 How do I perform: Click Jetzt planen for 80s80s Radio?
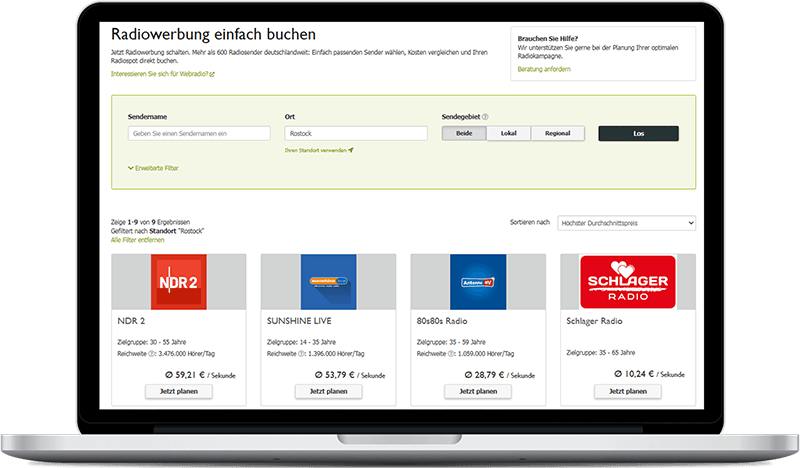tap(478, 391)
